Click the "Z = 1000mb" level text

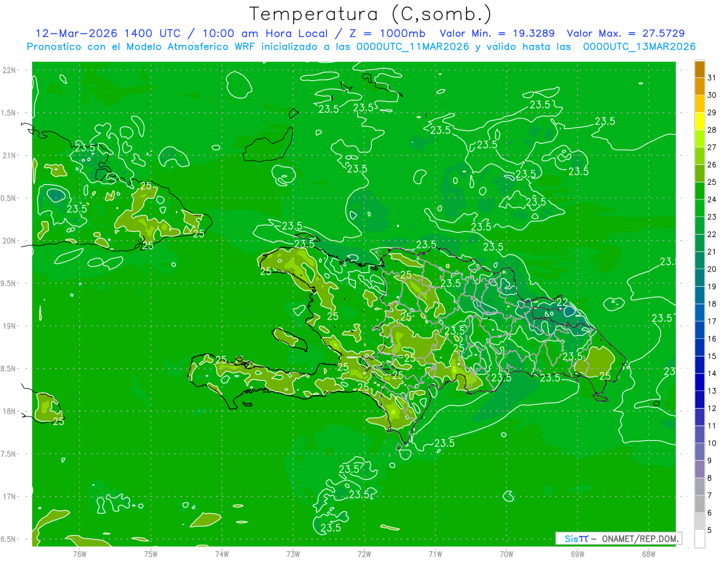point(388,34)
